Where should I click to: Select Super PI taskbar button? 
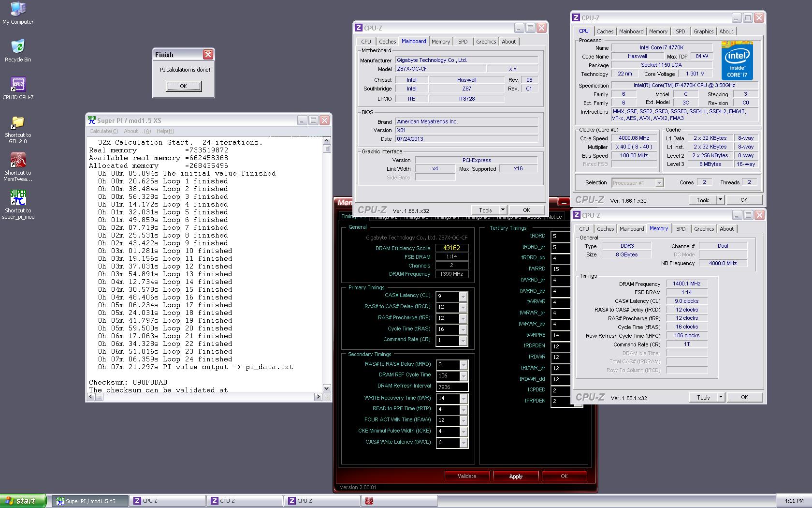tap(90, 501)
